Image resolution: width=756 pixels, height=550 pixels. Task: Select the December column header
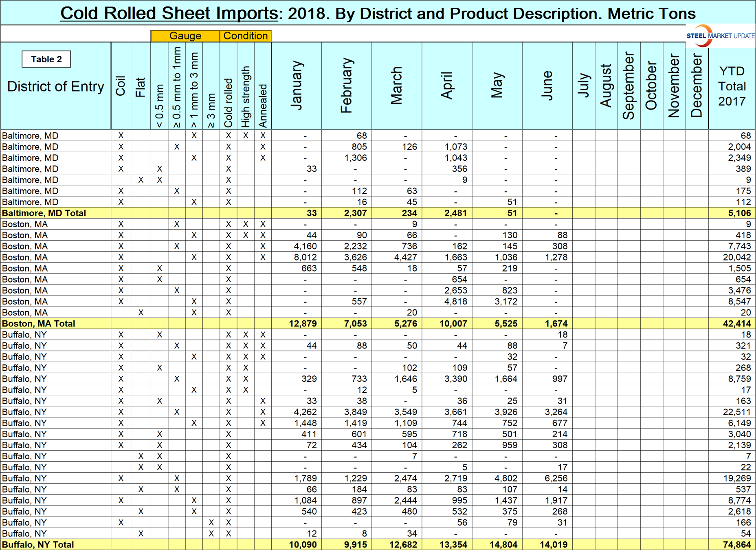(697, 86)
